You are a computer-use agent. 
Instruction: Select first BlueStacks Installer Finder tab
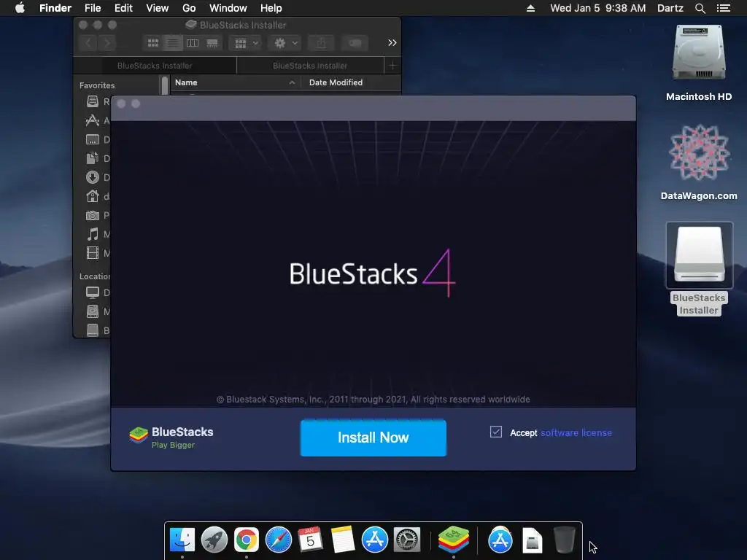[x=155, y=66]
